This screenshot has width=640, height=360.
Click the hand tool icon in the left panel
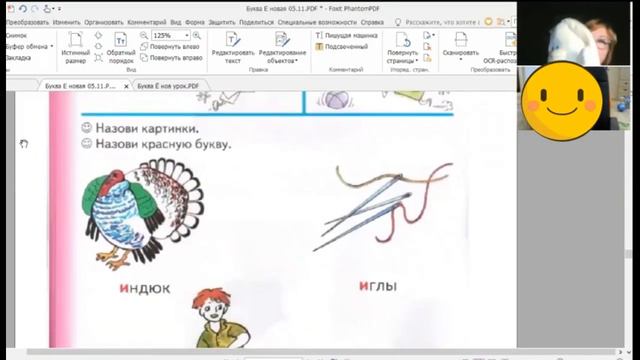coord(24,144)
